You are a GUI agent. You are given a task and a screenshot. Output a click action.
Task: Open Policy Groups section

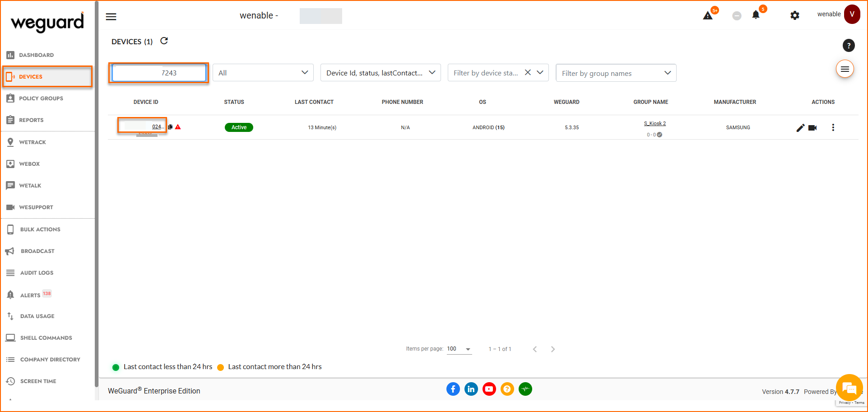(41, 98)
